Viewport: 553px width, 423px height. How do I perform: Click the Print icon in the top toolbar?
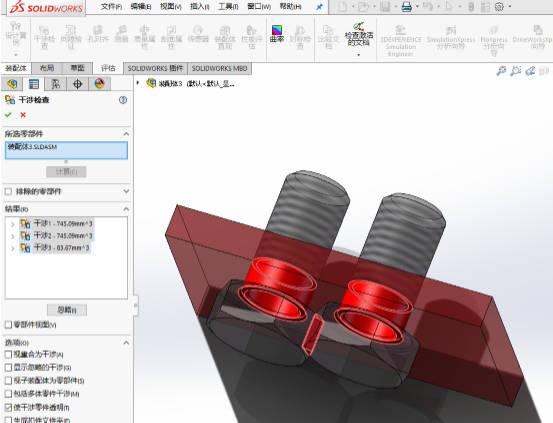tap(407, 7)
